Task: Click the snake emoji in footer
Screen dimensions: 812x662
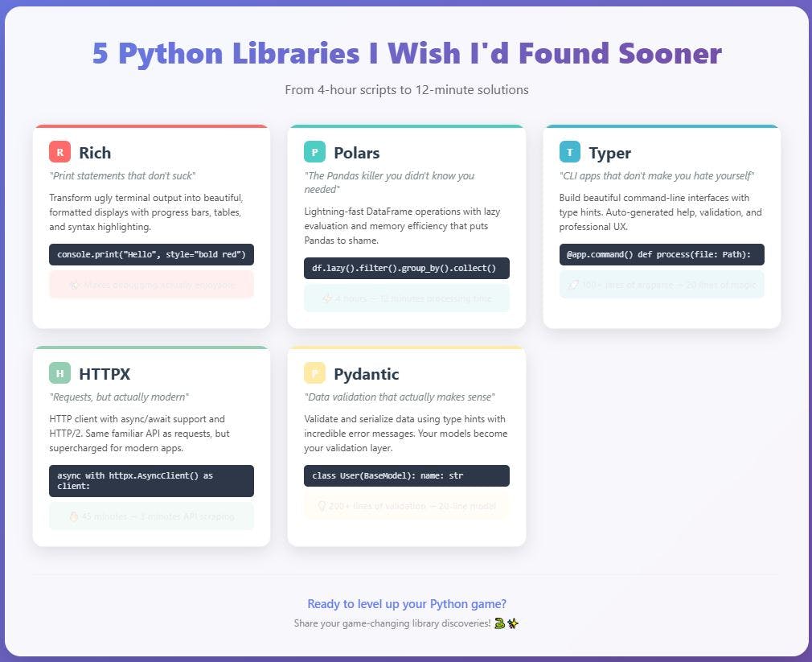Action: (499, 623)
